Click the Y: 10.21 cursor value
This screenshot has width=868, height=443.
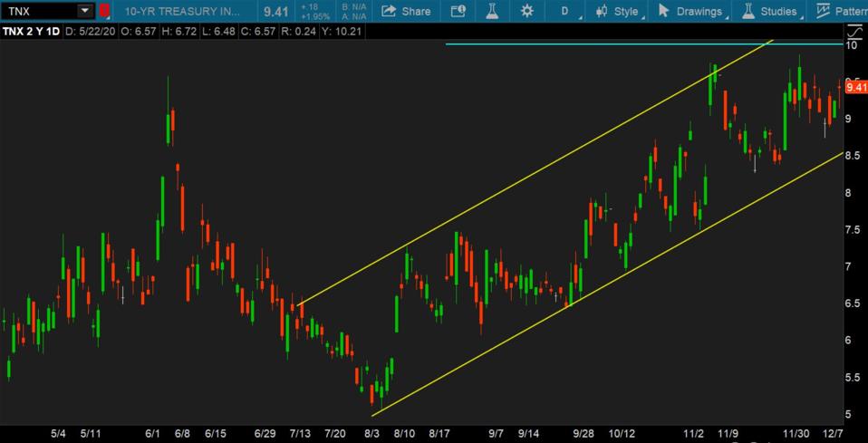(341, 32)
